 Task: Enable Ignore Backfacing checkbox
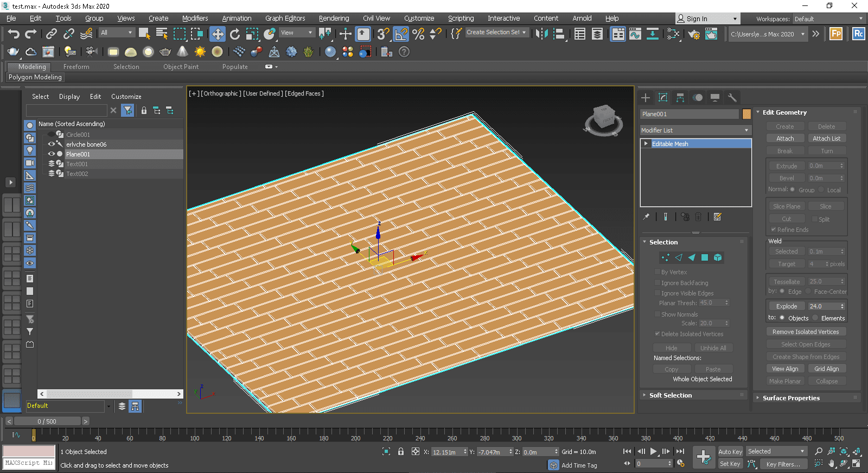click(658, 283)
